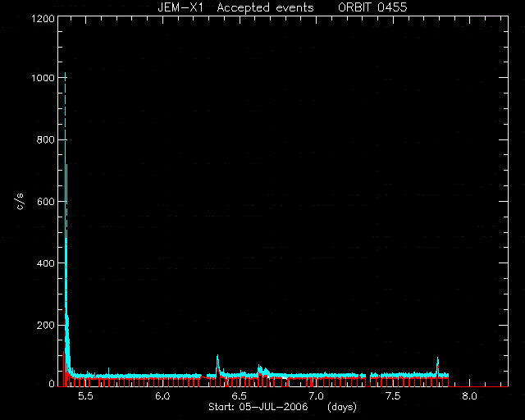Click the top of the tall cyan spike near 1000 c/s
Viewport: 525px width, 420px height.
[66, 74]
